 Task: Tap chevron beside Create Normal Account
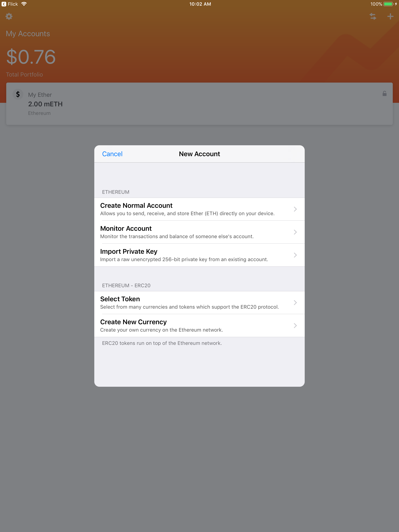295,209
